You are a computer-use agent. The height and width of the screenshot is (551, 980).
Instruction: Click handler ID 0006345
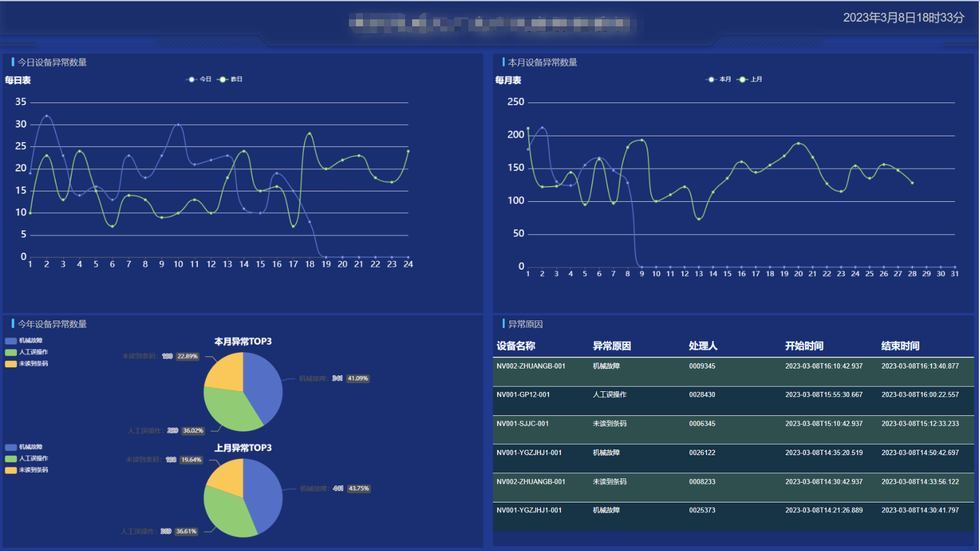point(702,424)
